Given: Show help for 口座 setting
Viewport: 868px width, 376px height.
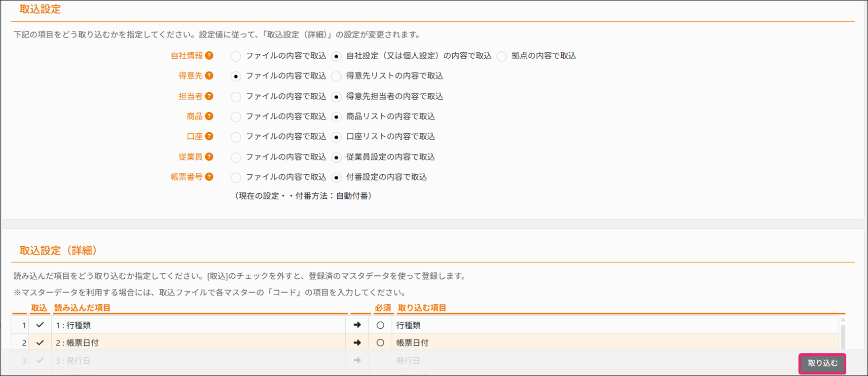Looking at the screenshot, I should tap(209, 136).
